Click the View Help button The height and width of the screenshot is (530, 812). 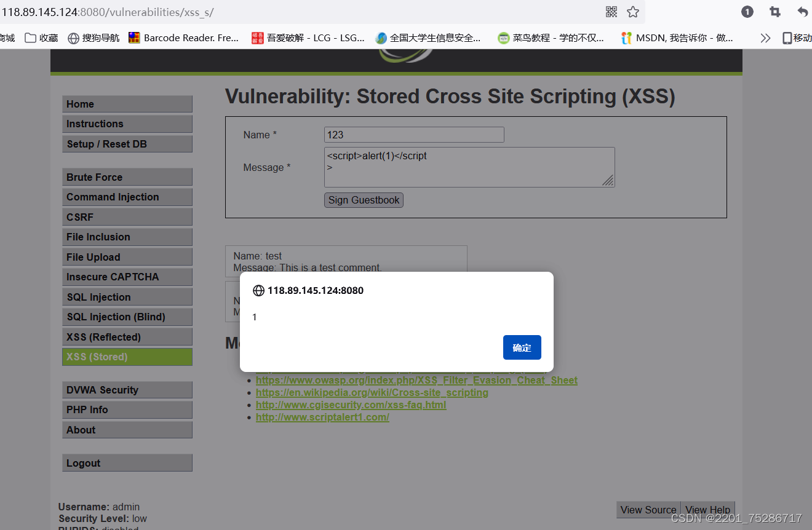(x=708, y=510)
